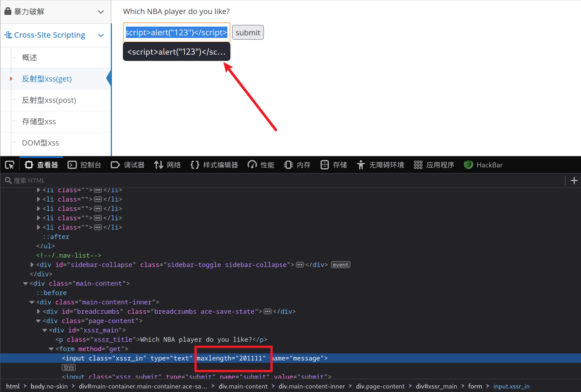
Task: Open the 反射型xss(get) sidebar link
Action: 47,79
